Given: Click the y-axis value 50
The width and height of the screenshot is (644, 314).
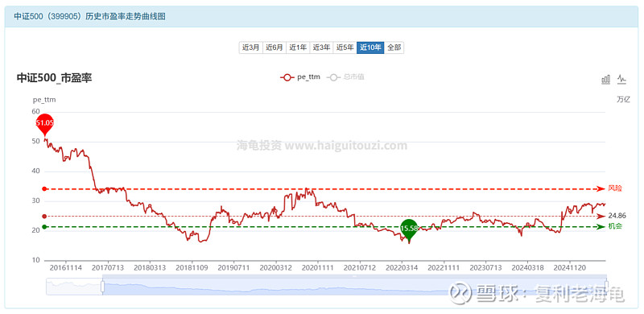Looking at the screenshot, I should 35,142.
